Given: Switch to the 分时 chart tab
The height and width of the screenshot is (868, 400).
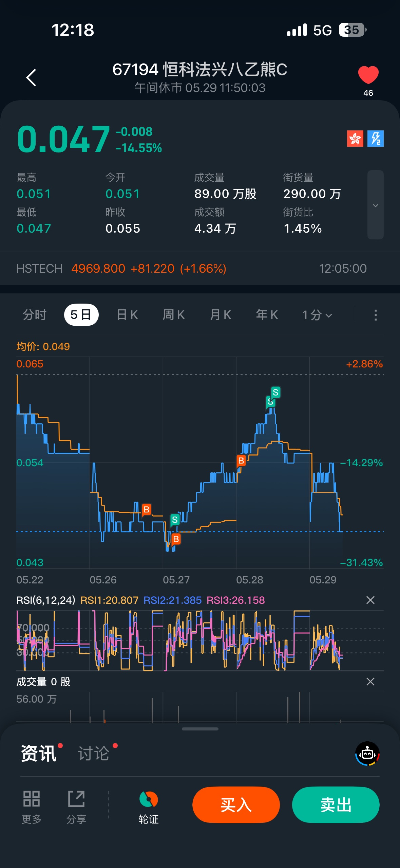Looking at the screenshot, I should (x=34, y=315).
